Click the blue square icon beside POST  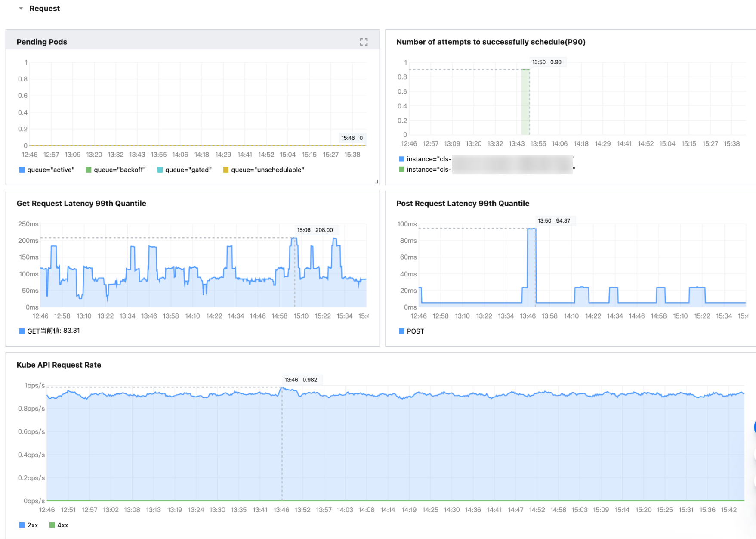click(401, 331)
